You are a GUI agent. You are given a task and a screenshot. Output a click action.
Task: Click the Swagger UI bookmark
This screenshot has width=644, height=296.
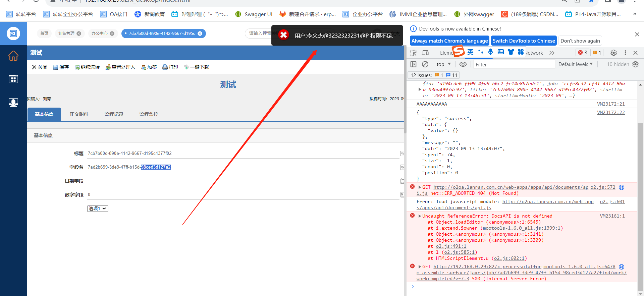tap(254, 14)
